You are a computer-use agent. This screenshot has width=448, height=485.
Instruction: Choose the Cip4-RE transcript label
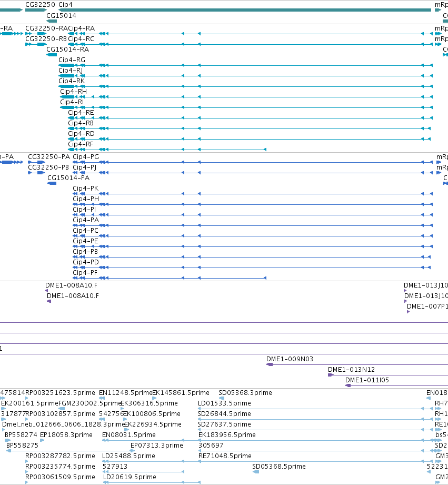click(81, 113)
